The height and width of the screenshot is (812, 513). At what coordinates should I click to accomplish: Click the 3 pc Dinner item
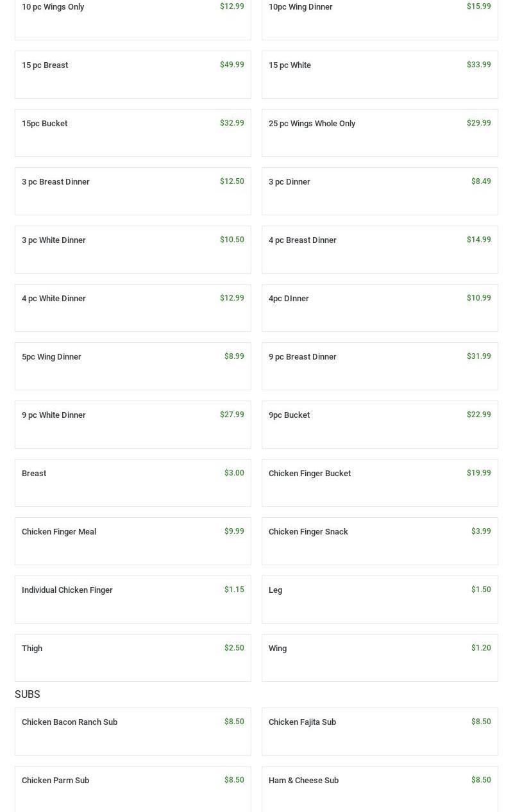pos(380,191)
